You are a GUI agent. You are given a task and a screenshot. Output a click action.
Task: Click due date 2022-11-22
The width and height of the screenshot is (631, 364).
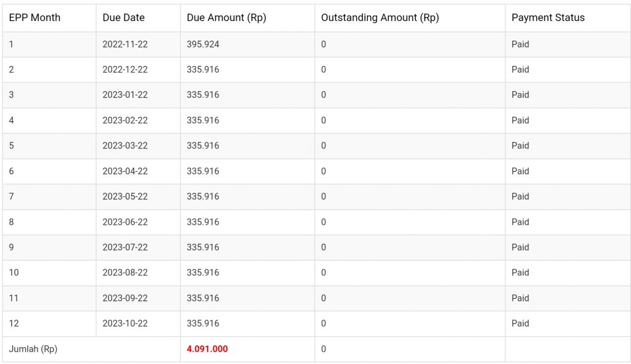(x=125, y=44)
